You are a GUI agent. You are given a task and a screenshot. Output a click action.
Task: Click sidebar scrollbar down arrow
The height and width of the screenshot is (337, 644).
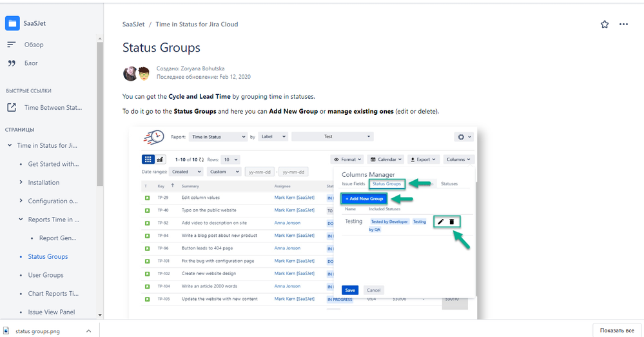point(100,315)
